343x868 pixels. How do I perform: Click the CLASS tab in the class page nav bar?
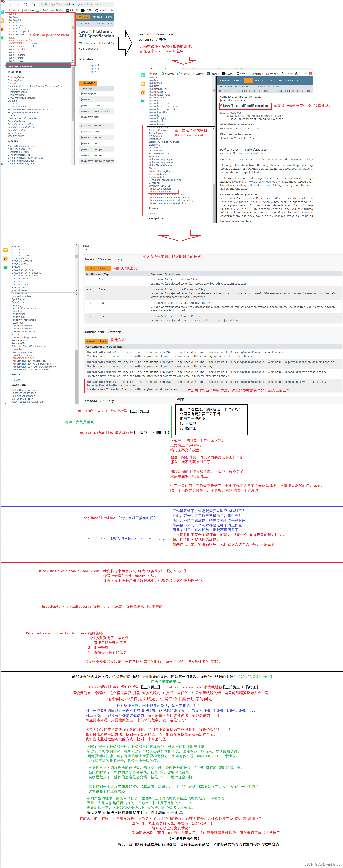248,80
